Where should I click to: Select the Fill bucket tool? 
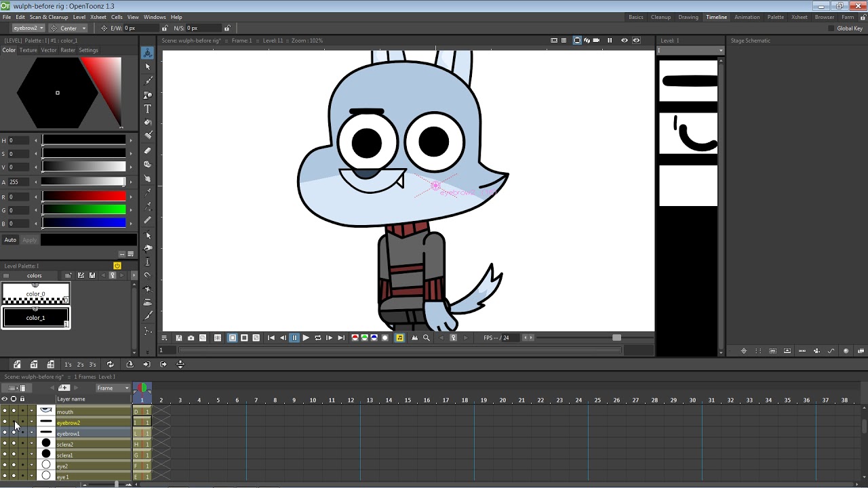(x=147, y=123)
